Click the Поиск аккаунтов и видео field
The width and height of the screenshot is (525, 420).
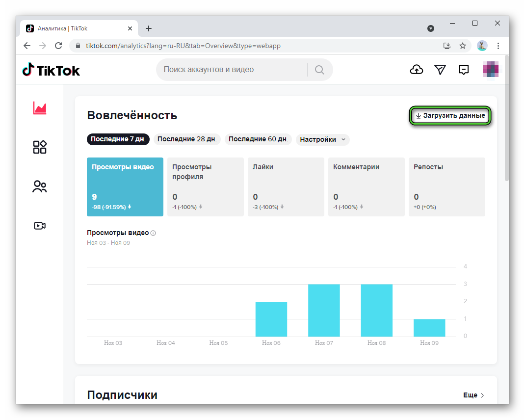[x=231, y=70]
